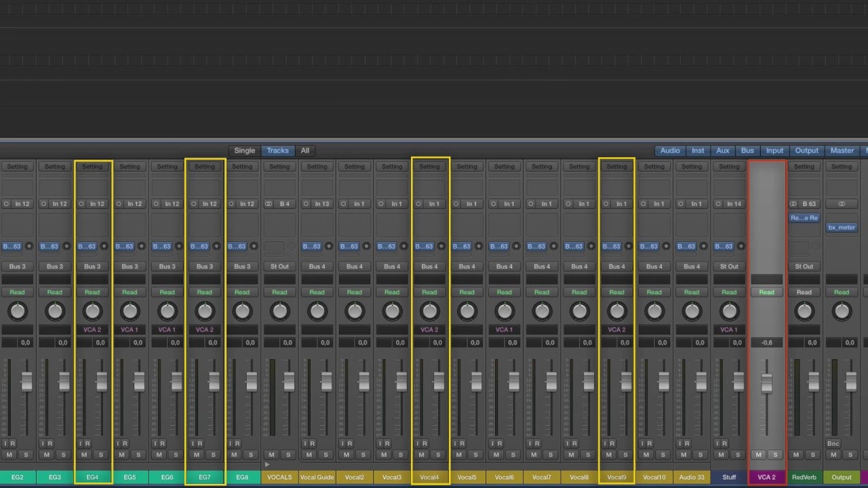Mute the EG3 channel strip
Image resolution: width=868 pixels, height=488 pixels.
pos(47,455)
